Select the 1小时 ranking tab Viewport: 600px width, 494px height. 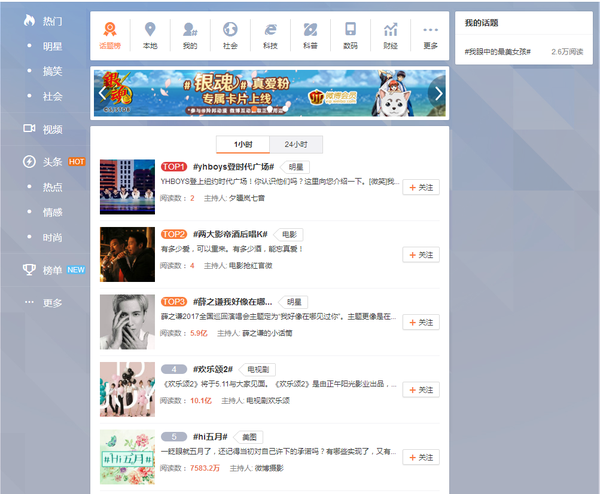[243, 144]
